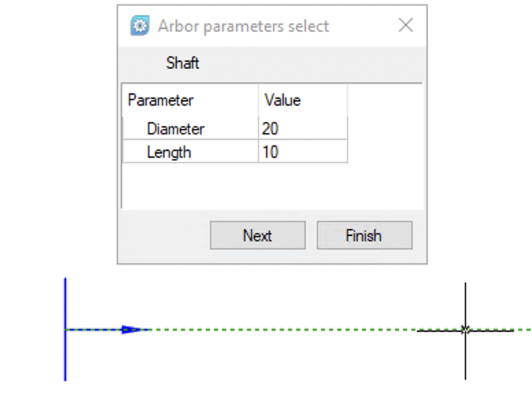Click the Arbor parameters gear icon
Screen dimensions: 532x410
(x=140, y=26)
